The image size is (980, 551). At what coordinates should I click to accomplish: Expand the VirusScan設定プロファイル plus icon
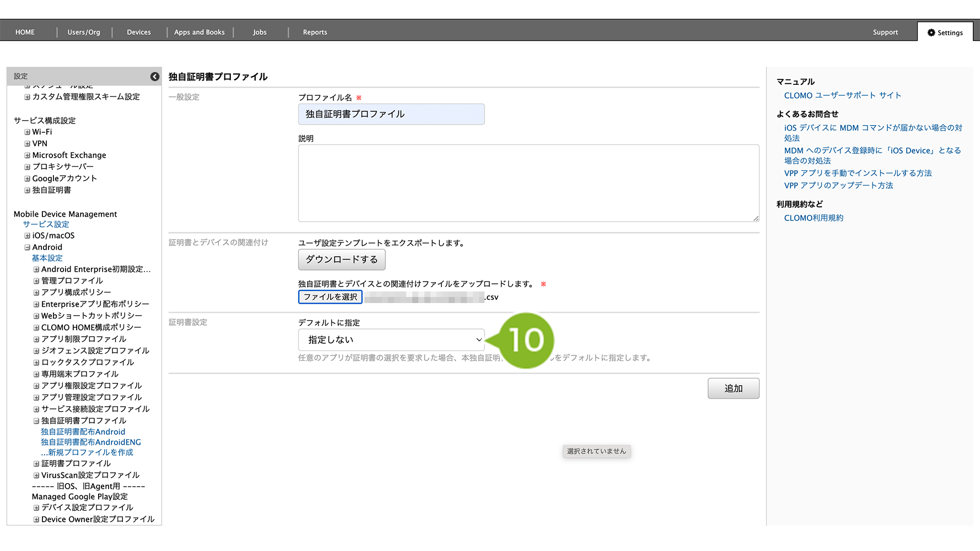click(36, 476)
